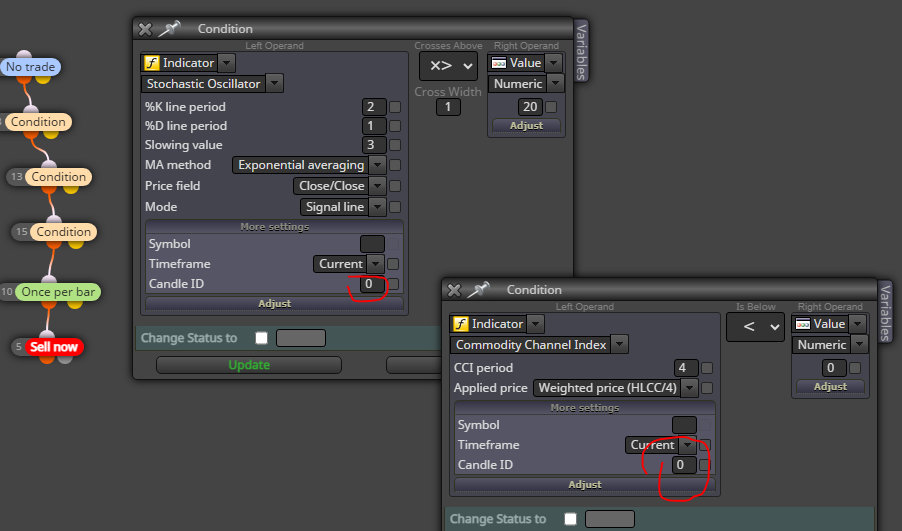Click the Indicator function icon in the CCI window

pyautogui.click(x=461, y=324)
